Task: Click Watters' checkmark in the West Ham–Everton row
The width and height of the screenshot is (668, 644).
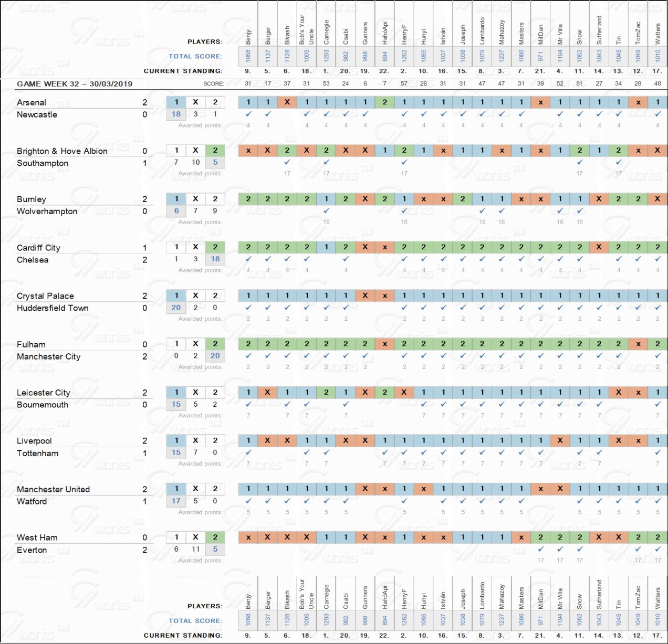Action: tap(657, 549)
